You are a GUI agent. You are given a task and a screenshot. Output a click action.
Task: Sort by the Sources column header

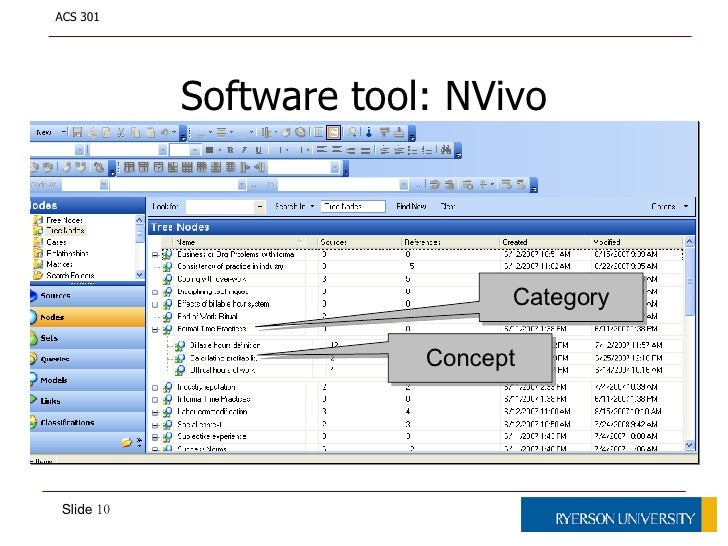click(x=359, y=242)
